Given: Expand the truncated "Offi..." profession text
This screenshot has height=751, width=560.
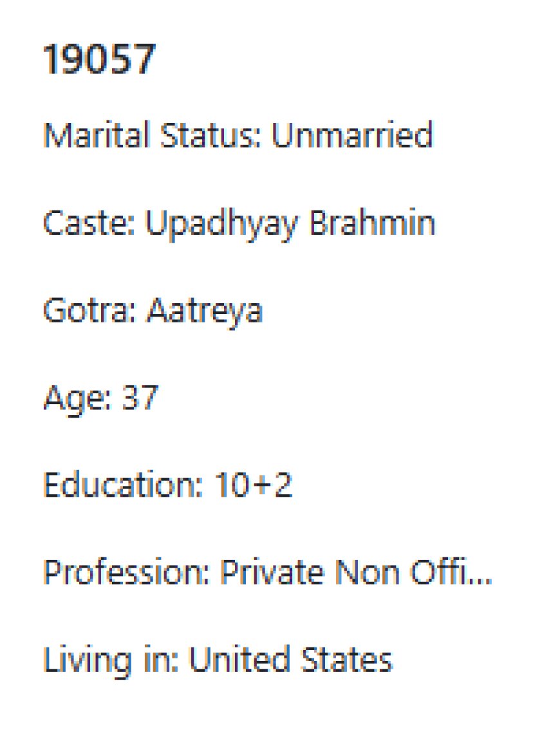Looking at the screenshot, I should pyautogui.click(x=452, y=573).
